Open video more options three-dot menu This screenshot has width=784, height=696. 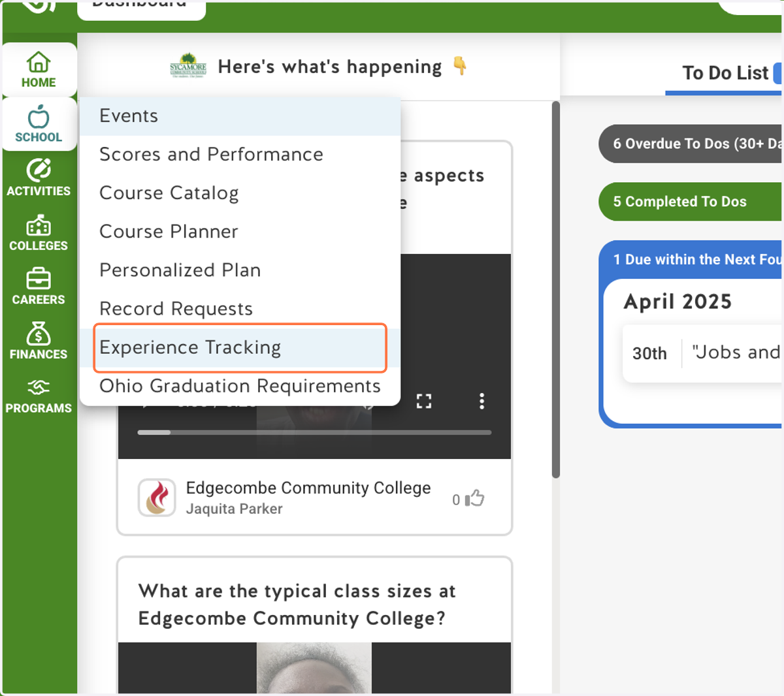point(482,401)
